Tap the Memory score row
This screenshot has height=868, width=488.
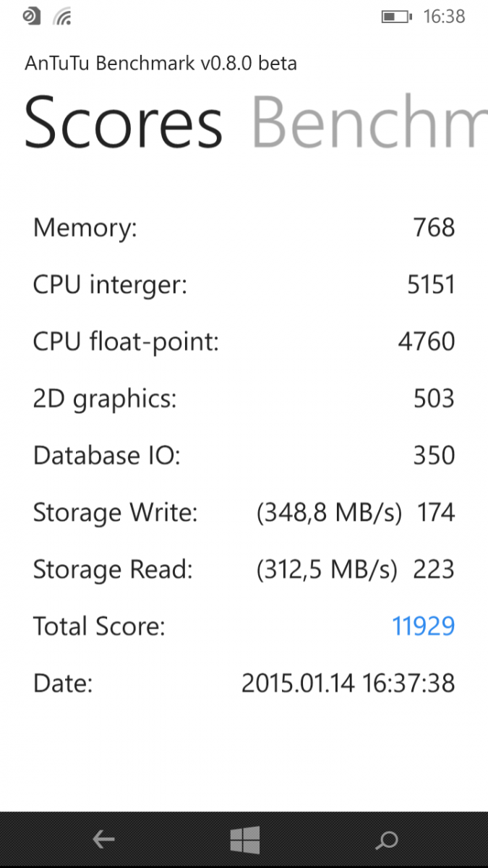click(x=244, y=228)
